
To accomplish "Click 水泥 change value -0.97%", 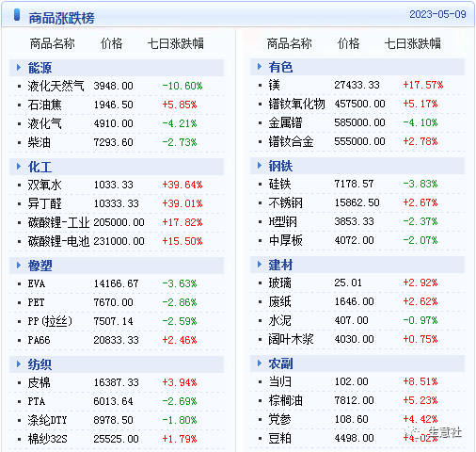I will [420, 320].
